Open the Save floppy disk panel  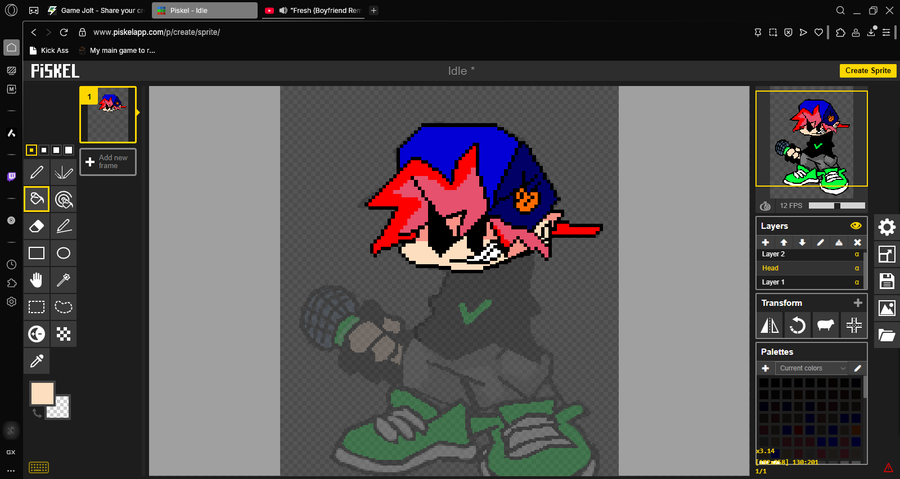887,281
